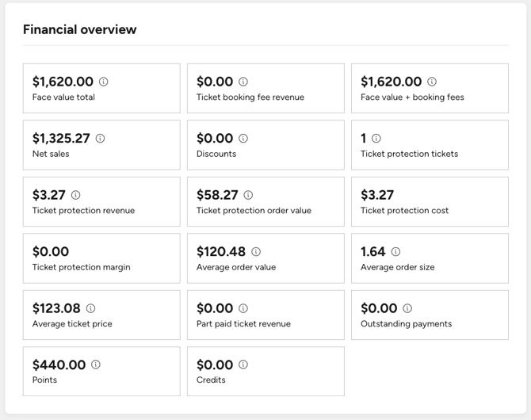Click the Credits info icon

coord(243,365)
